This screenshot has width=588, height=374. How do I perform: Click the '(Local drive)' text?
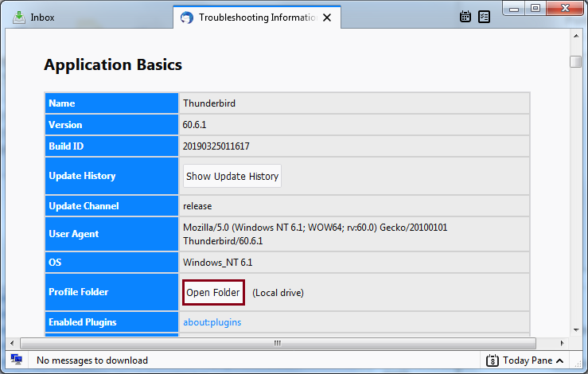[x=278, y=293]
